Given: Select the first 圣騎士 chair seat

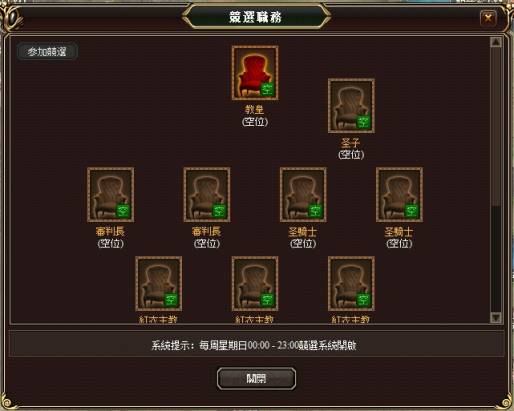Looking at the screenshot, I should (303, 195).
